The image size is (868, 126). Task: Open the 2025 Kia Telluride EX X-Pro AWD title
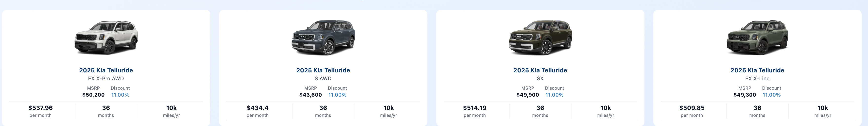click(x=106, y=70)
